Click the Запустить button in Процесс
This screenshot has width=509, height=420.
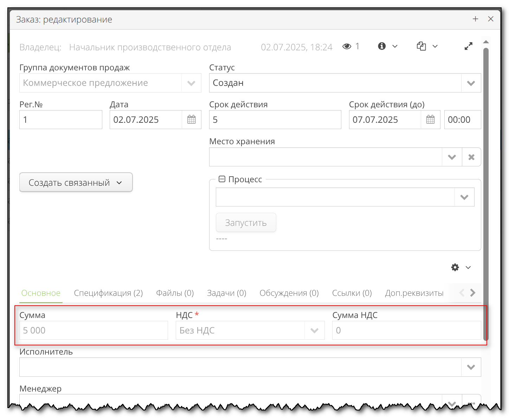[246, 222]
